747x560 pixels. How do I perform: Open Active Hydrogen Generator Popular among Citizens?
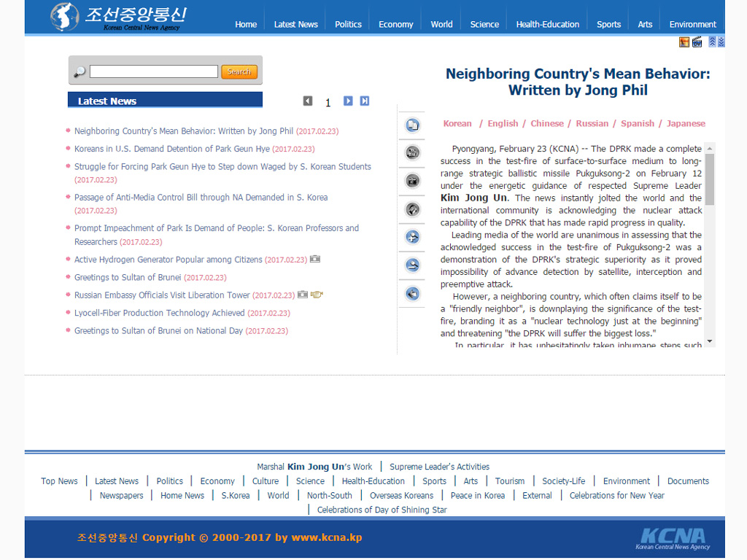coord(169,260)
